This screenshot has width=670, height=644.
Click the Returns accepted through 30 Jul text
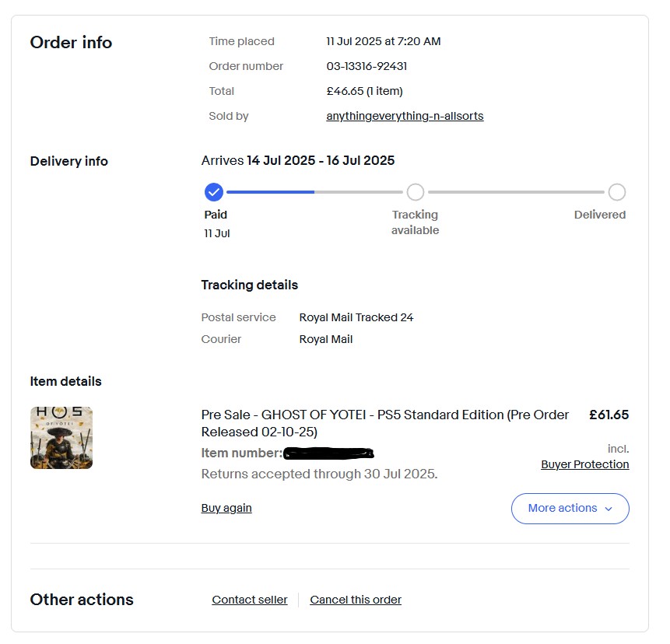[319, 474]
